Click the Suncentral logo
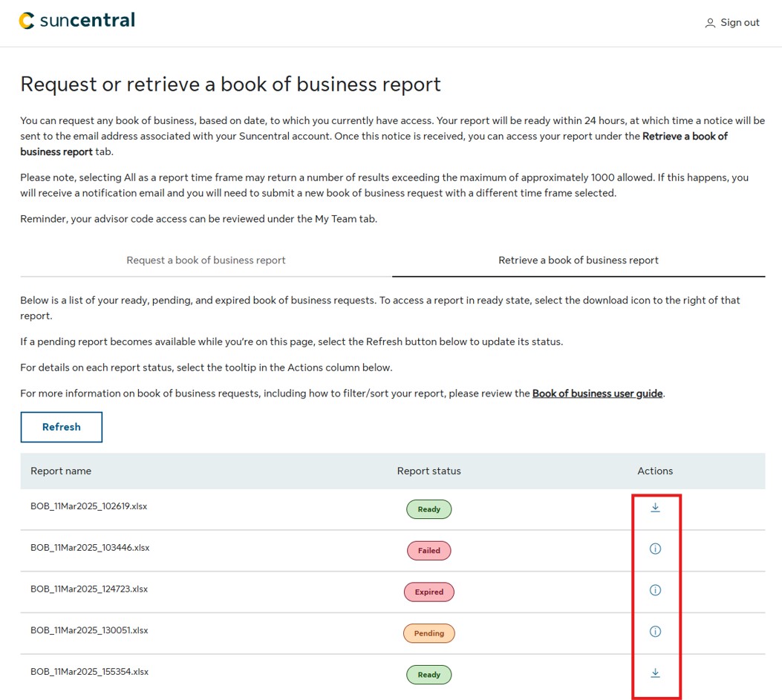Viewport: 782px width, 700px height. click(x=77, y=21)
